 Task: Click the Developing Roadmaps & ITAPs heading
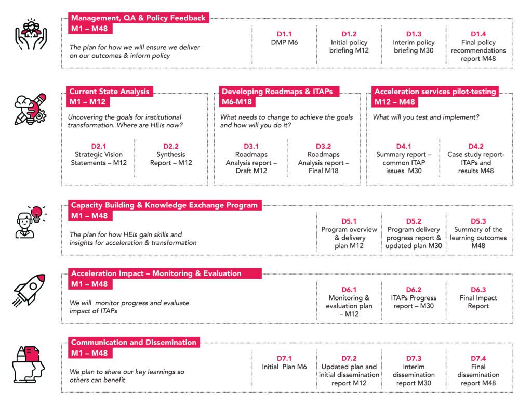pos(276,92)
